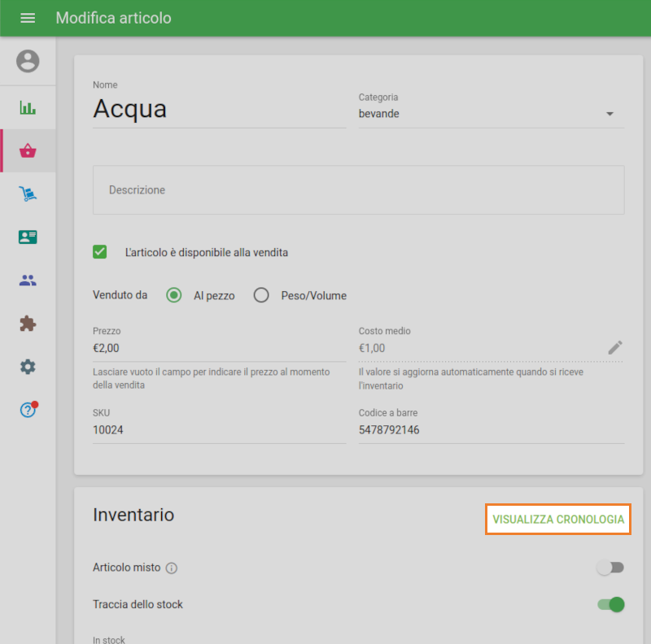Open the user account profile icon
The width and height of the screenshot is (651, 644).
(28, 61)
